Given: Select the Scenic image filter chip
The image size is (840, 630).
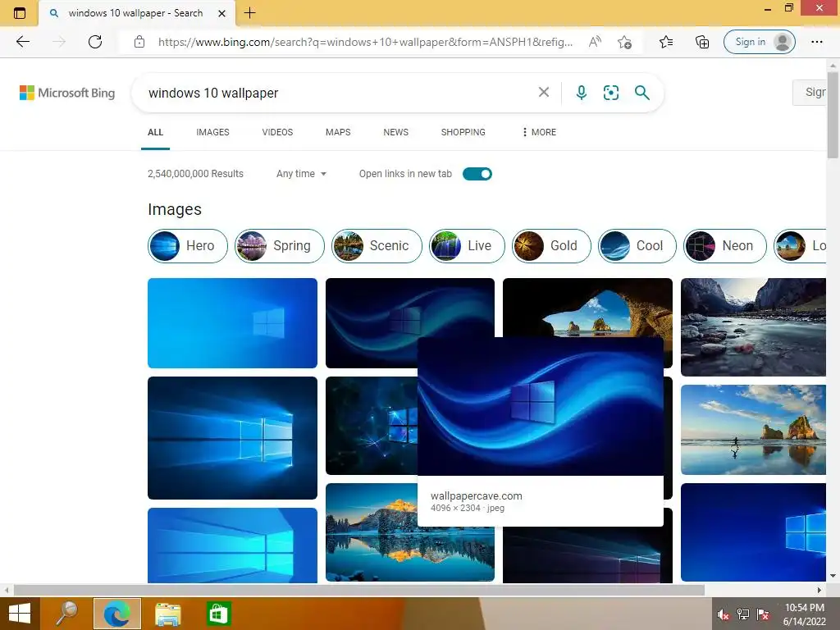Looking at the screenshot, I should click(377, 246).
